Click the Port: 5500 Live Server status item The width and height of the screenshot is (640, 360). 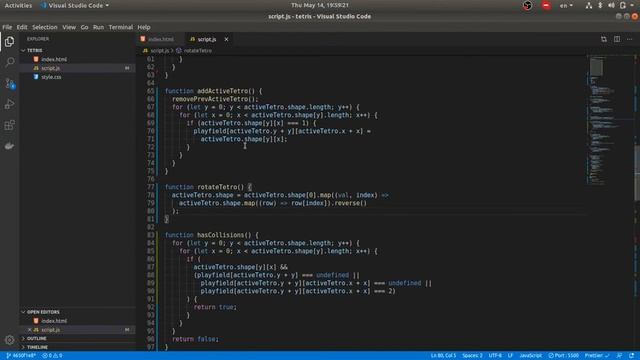(564, 356)
